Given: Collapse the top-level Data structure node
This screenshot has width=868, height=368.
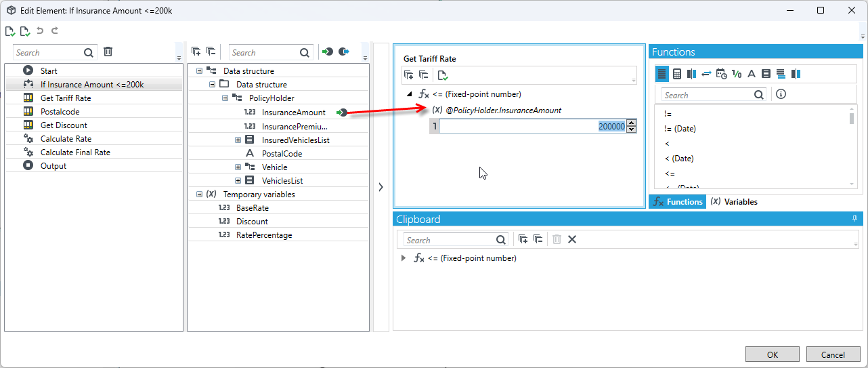Looking at the screenshot, I should point(199,70).
